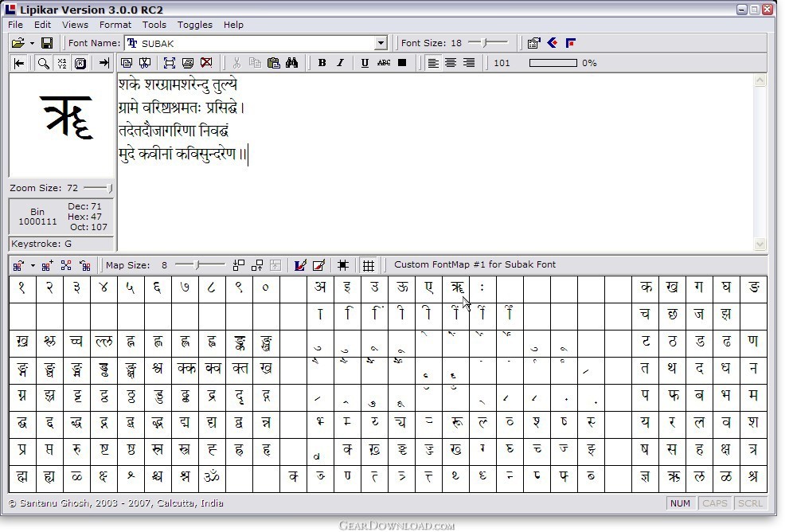The height and width of the screenshot is (532, 793).
Task: Select right text alignment
Action: 469,63
